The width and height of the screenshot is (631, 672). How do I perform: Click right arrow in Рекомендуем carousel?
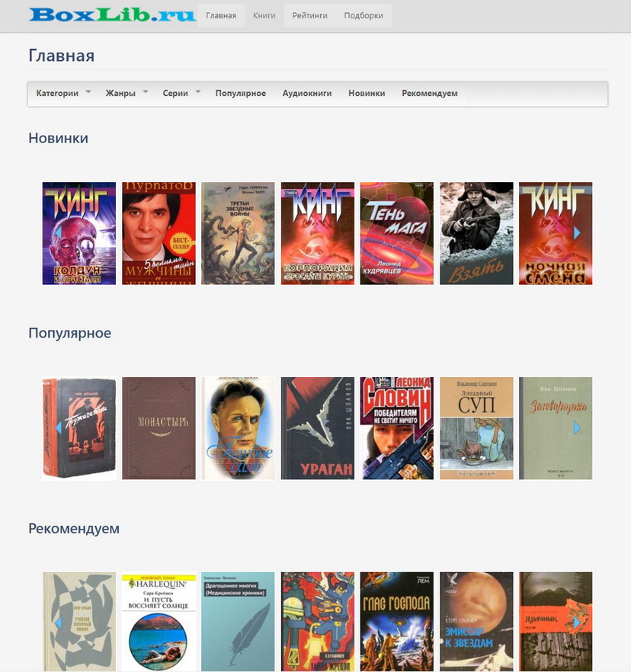(577, 622)
